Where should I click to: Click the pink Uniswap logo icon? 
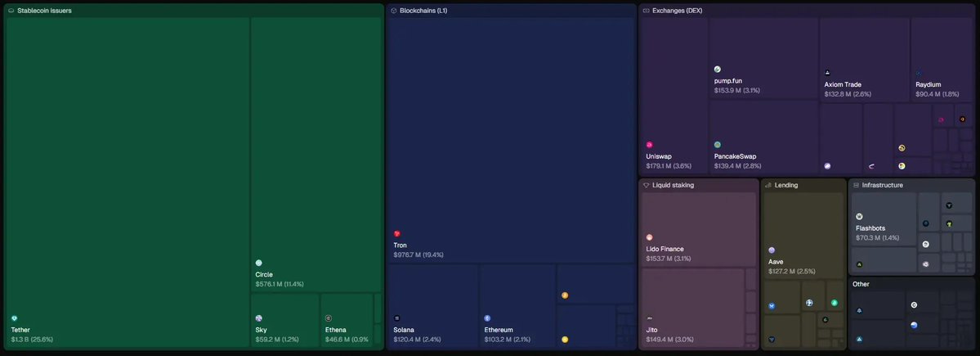click(649, 145)
